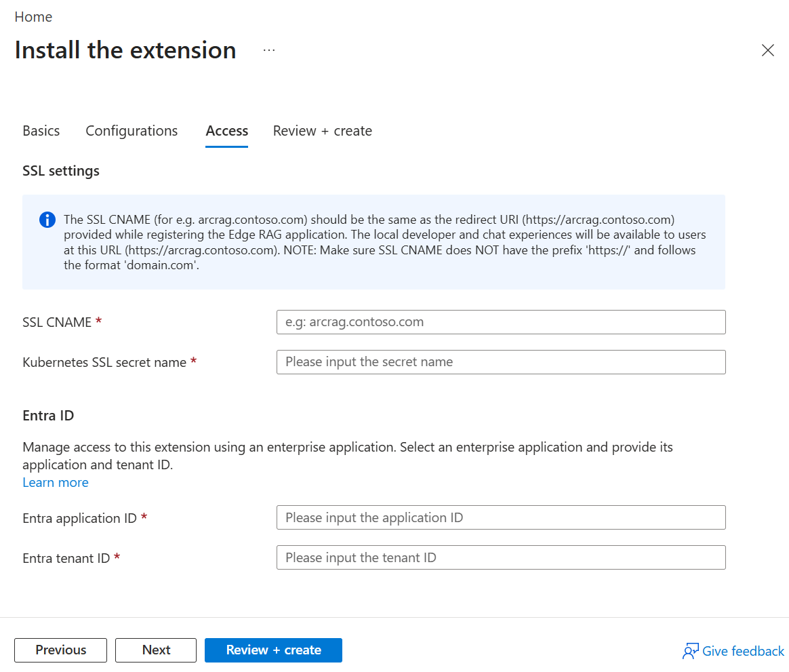Open the Review + create tab

pyautogui.click(x=323, y=131)
